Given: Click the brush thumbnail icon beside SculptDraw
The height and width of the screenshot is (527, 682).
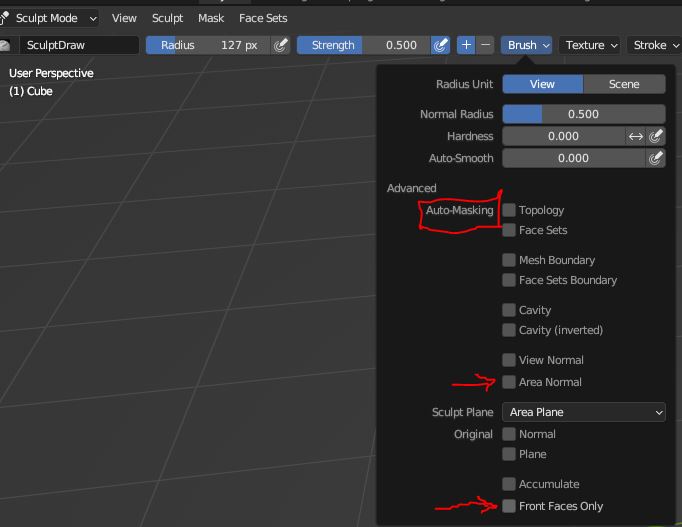Looking at the screenshot, I should coord(6,45).
